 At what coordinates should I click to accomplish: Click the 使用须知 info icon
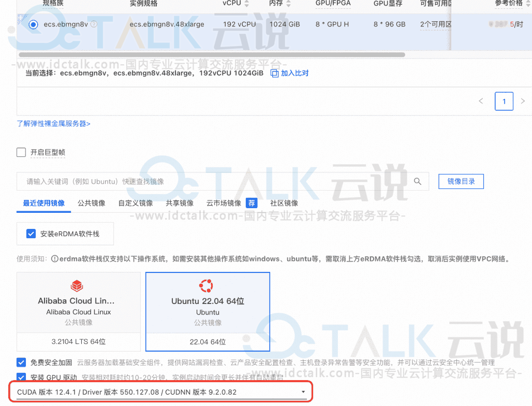pos(54,259)
